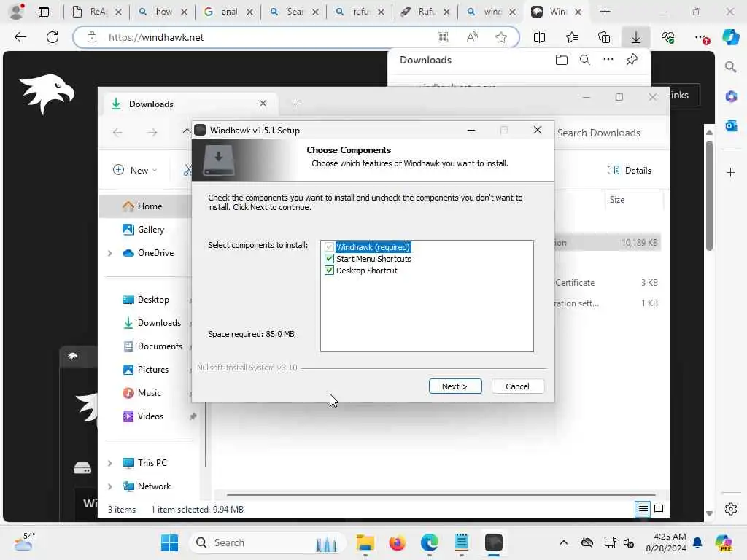Image resolution: width=747 pixels, height=560 pixels.
Task: Open Outlook in Edge sidebar
Action: click(731, 125)
